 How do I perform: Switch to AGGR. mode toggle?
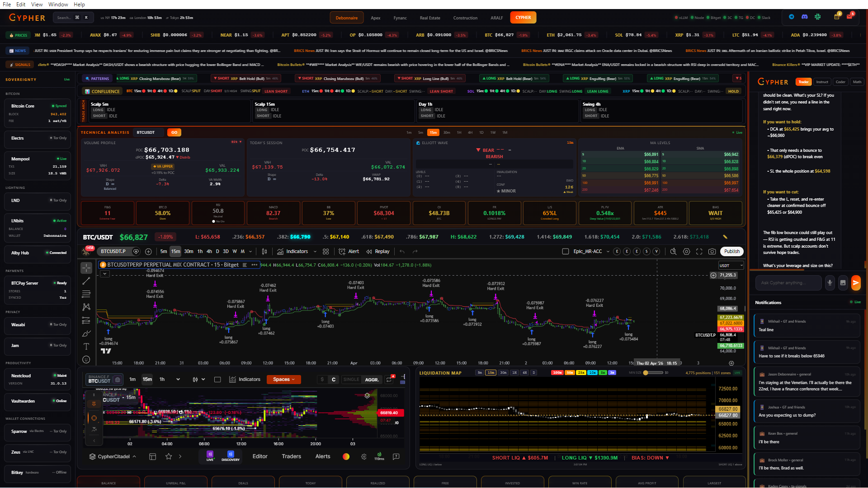(372, 380)
